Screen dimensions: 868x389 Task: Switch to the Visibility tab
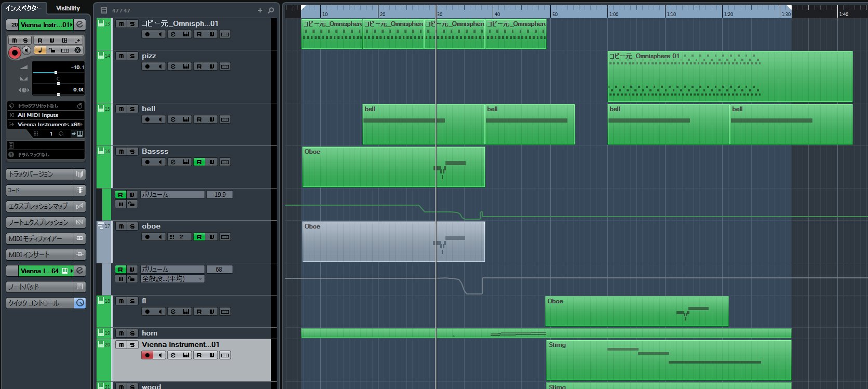pos(68,8)
